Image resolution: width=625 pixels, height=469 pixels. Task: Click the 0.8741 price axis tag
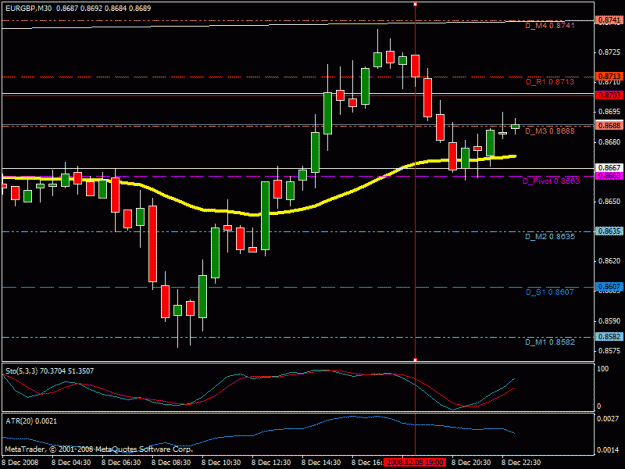click(609, 20)
